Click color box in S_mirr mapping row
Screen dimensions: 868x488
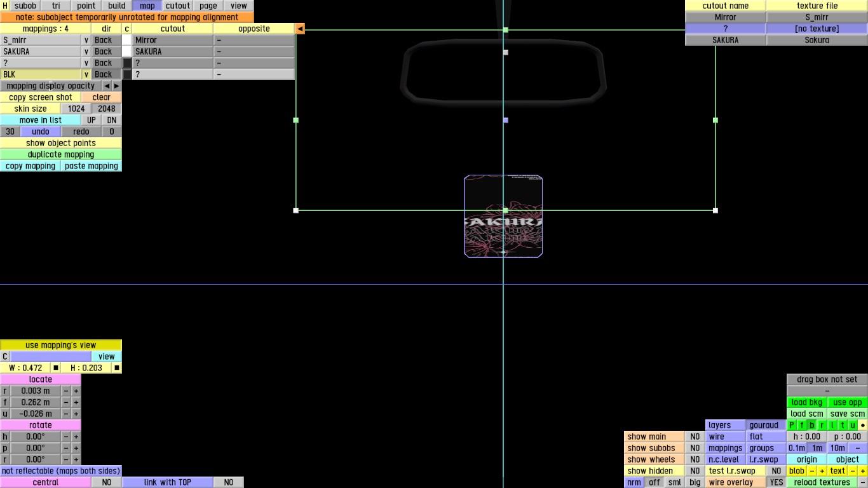point(127,40)
